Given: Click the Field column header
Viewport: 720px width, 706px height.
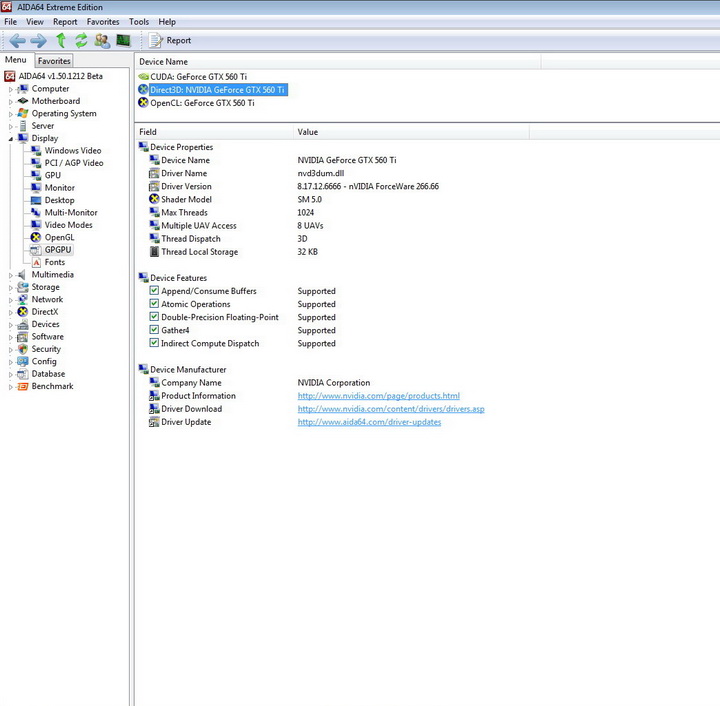Looking at the screenshot, I should tap(214, 132).
